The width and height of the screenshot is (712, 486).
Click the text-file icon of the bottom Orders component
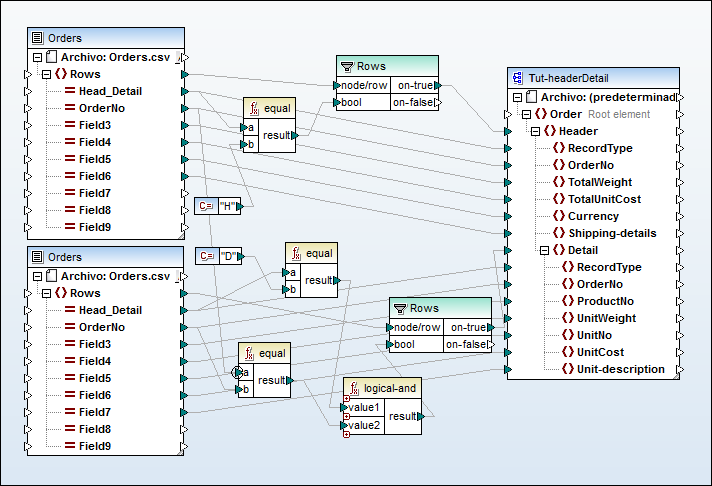coord(38,257)
